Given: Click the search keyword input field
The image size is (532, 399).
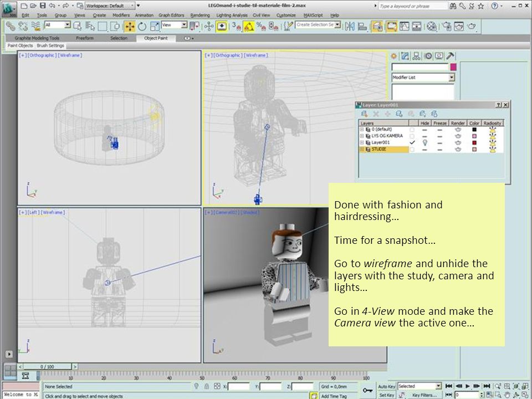Looking at the screenshot, I should pyautogui.click(x=412, y=6).
